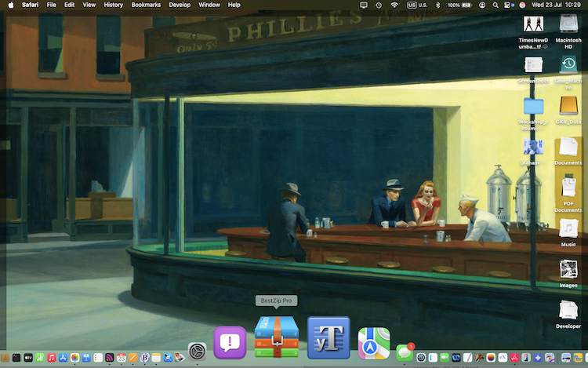
Task: Open the Develop menu
Action: click(180, 5)
